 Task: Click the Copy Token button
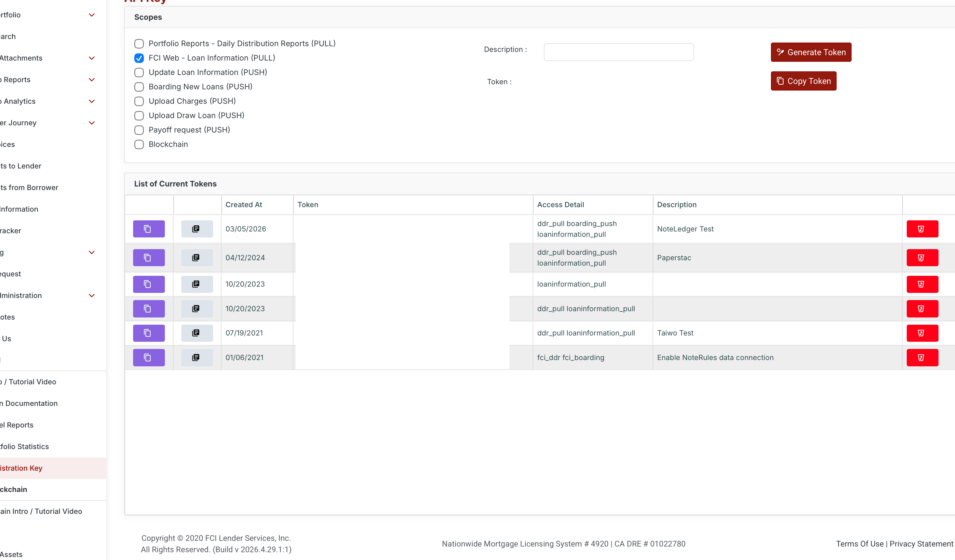pos(803,81)
